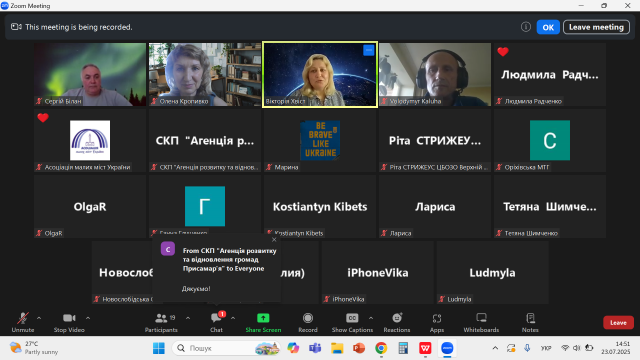Viewport: 640px width, 360px height.
Task: Click the Share Screen button
Action: 263,322
